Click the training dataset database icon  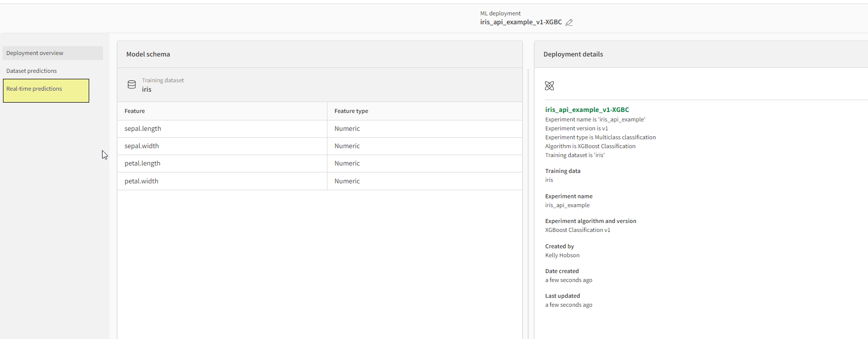coord(132,85)
